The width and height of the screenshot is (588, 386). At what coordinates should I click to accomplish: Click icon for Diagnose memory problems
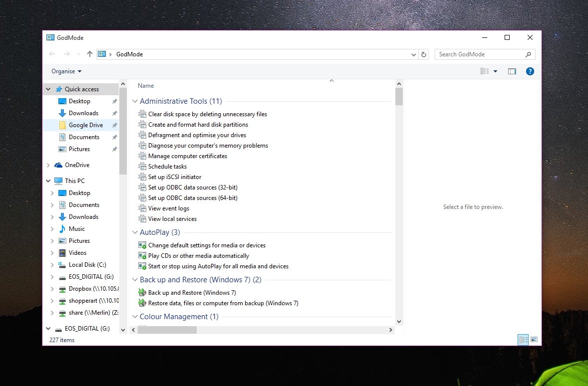(142, 146)
